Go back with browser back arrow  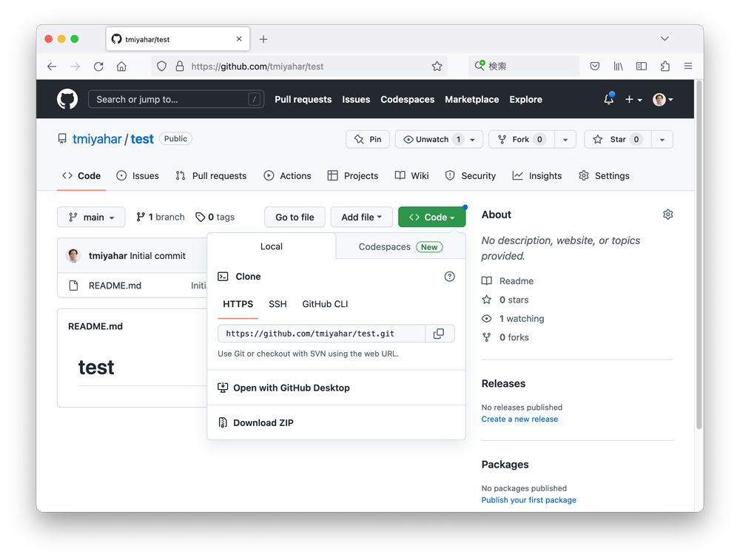point(52,67)
